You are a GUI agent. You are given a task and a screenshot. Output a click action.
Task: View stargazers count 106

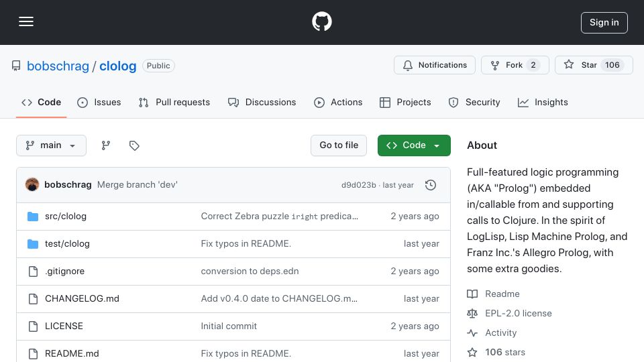pos(612,65)
